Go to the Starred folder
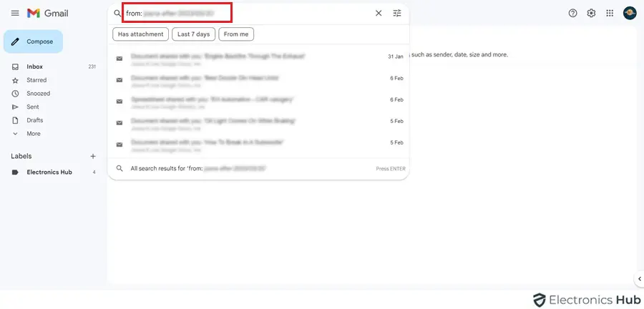The image size is (644, 309). click(36, 80)
